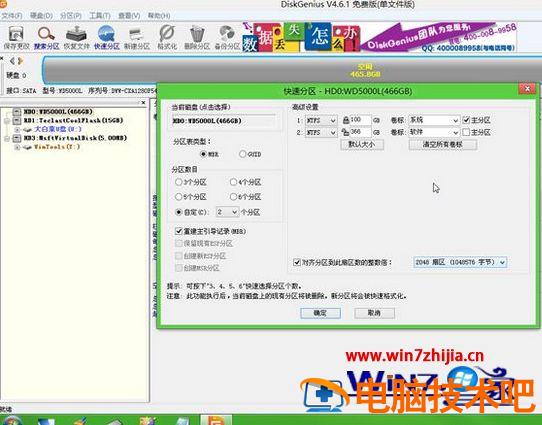Click the Delete Partition (删除分区) trash icon
This screenshot has height=425, width=542.
pos(197,37)
